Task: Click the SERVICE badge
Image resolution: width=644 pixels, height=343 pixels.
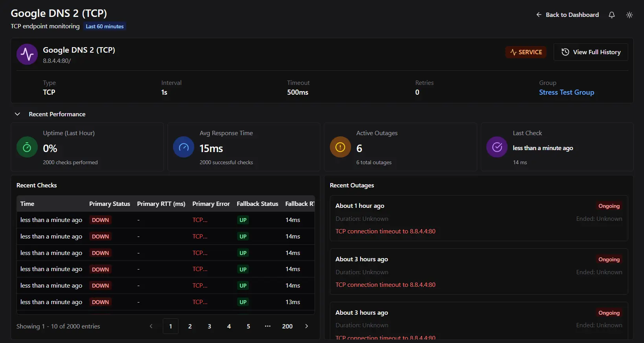Action: [526, 52]
